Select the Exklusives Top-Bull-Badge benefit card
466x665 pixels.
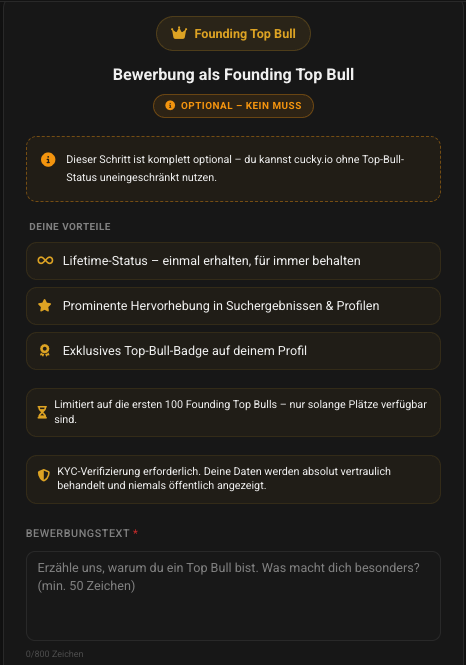233,351
